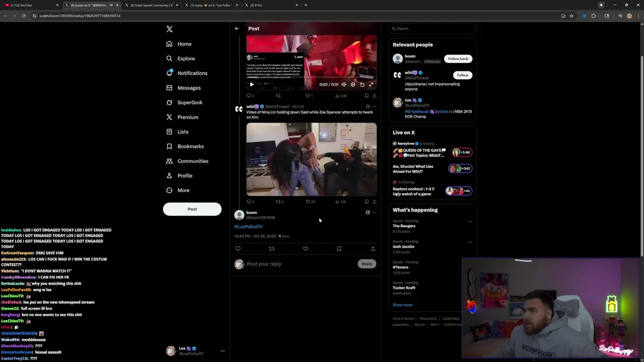The width and height of the screenshot is (644, 362).
Task: Reply icon under the boom post
Action: pos(238,248)
